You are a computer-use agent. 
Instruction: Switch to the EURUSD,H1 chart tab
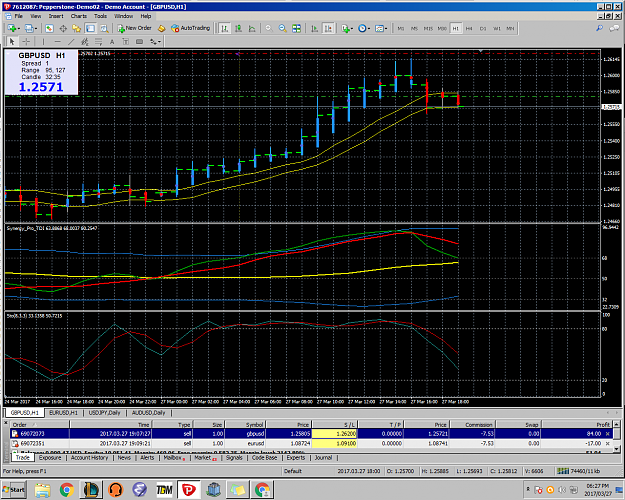point(63,413)
